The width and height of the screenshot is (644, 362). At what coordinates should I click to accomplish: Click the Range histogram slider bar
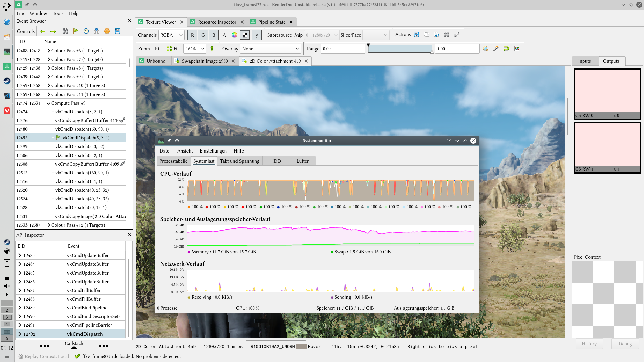[x=400, y=49]
